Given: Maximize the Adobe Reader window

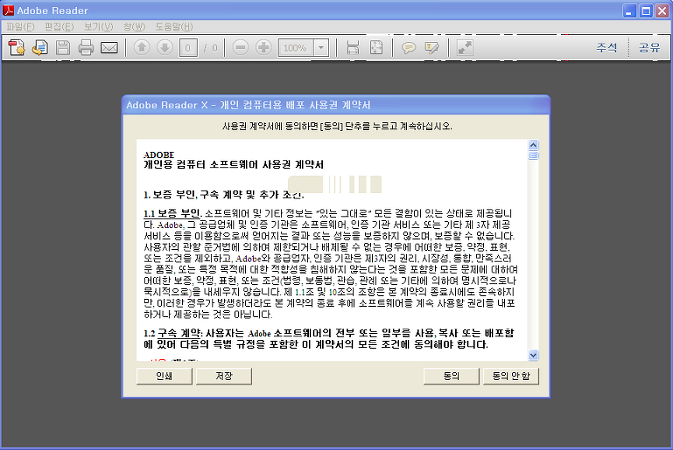Looking at the screenshot, I should tap(646, 11).
